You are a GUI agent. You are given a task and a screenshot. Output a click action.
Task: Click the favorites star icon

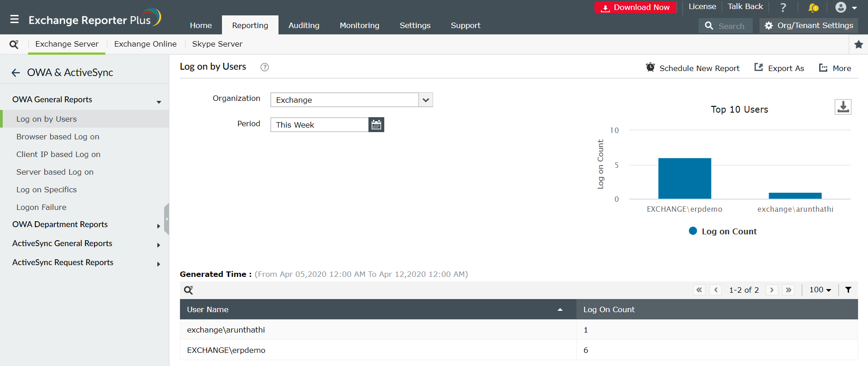859,44
